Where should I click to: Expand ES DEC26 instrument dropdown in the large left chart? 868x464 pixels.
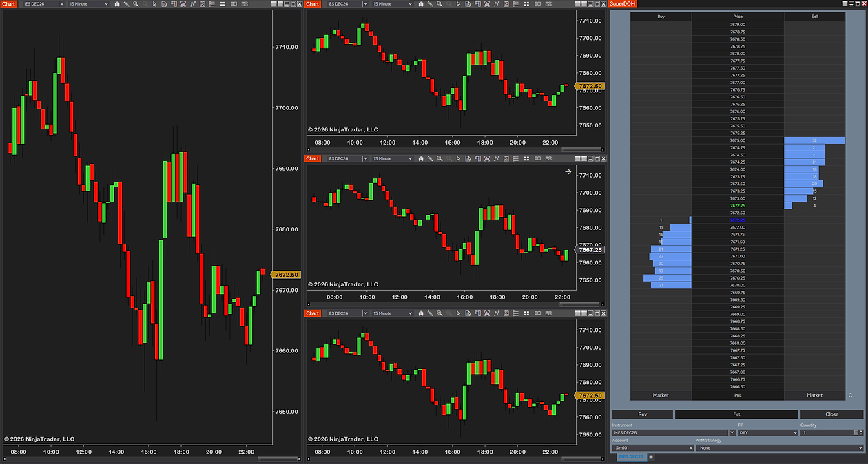click(x=62, y=4)
